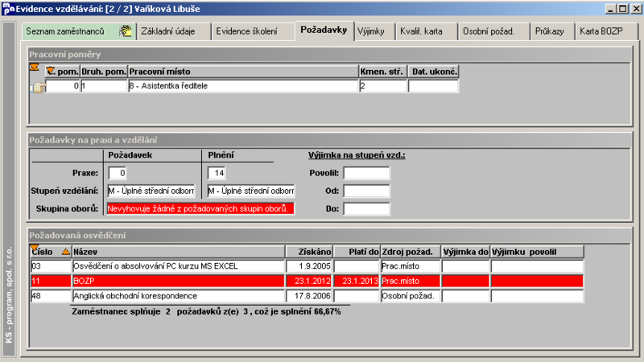Click the Zdroj požad. column header
The width and height of the screenshot is (644, 362).
pos(411,252)
